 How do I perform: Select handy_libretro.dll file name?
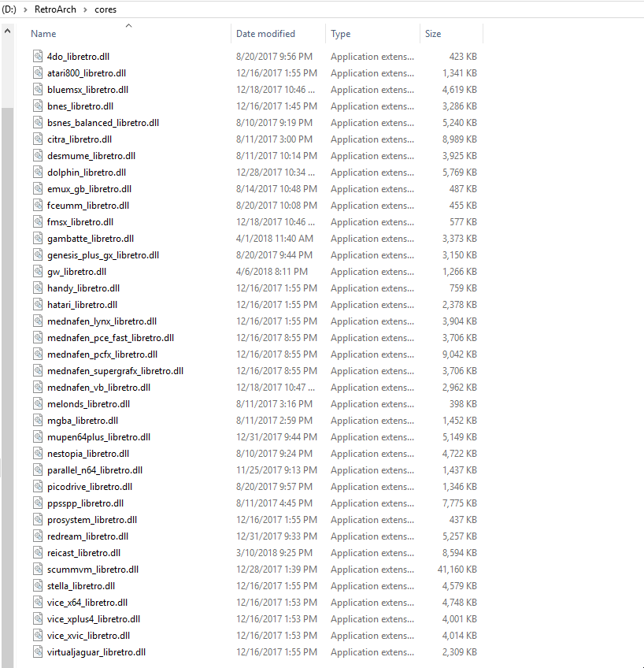(x=83, y=288)
